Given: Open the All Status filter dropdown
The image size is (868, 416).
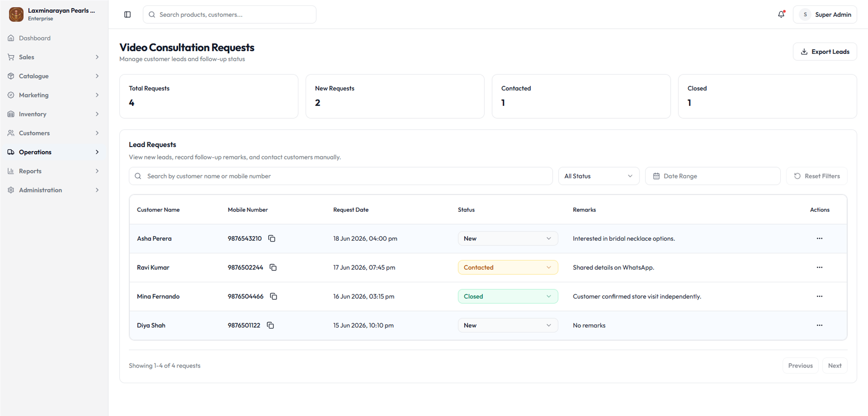Looking at the screenshot, I should pyautogui.click(x=598, y=176).
